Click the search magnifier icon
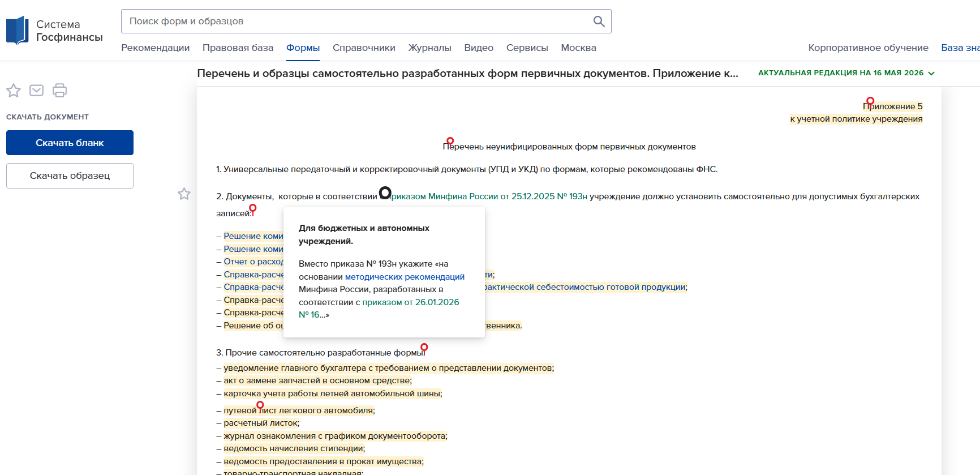 pyautogui.click(x=599, y=22)
